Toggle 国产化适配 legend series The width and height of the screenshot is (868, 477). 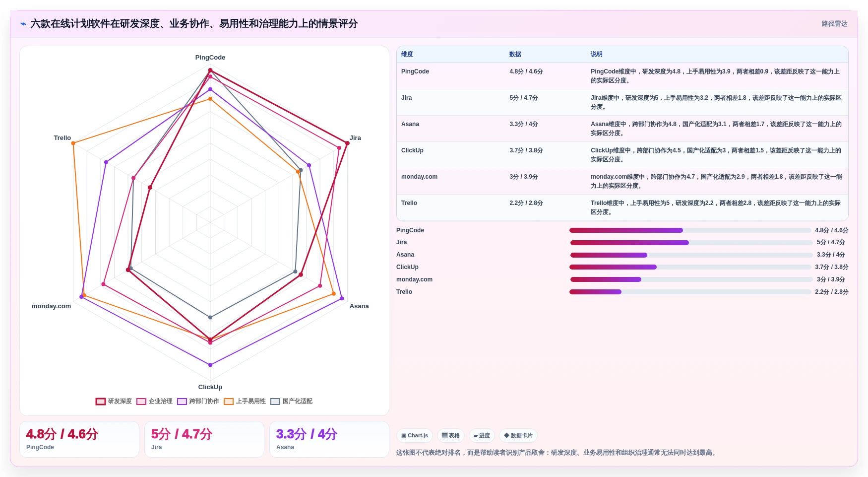tap(292, 401)
